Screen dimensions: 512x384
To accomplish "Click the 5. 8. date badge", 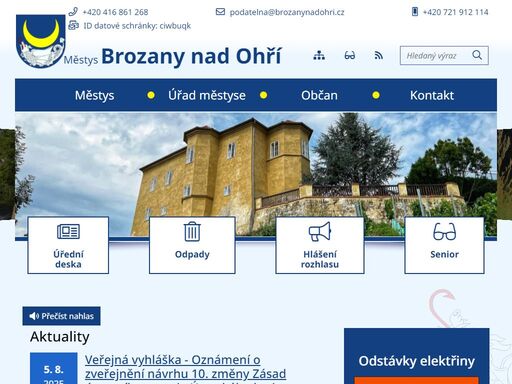I will pos(54,369).
